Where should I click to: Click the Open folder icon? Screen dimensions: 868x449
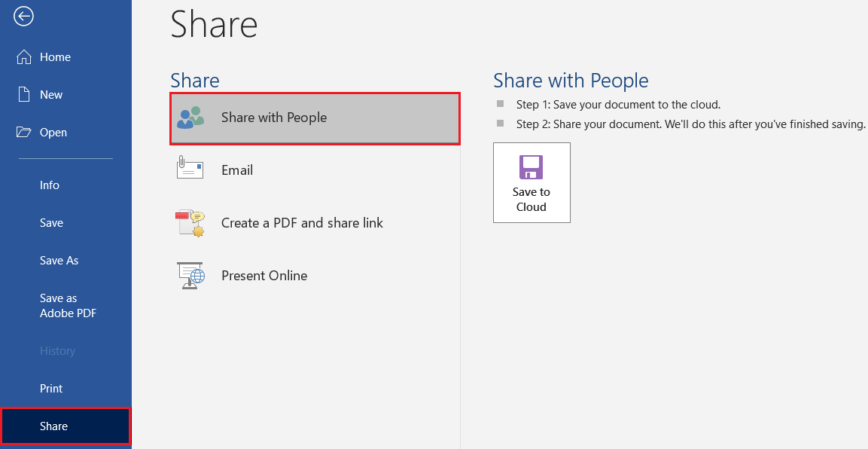pos(24,132)
